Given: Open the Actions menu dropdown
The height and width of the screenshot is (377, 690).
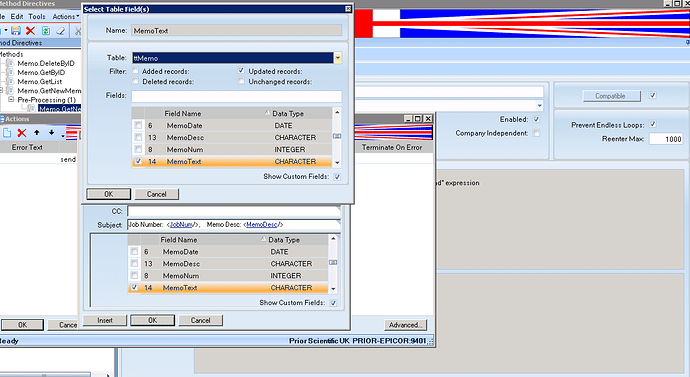Looking at the screenshot, I should click(66, 16).
